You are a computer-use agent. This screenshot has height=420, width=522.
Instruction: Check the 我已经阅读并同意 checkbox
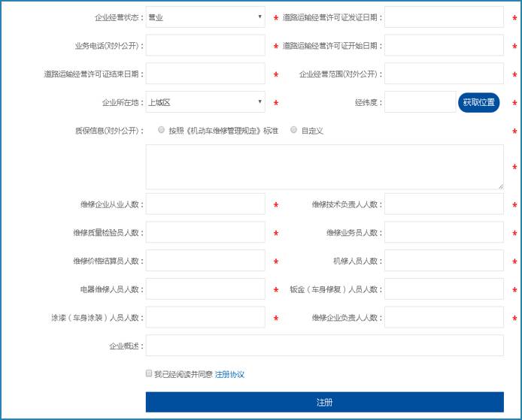[149, 373]
